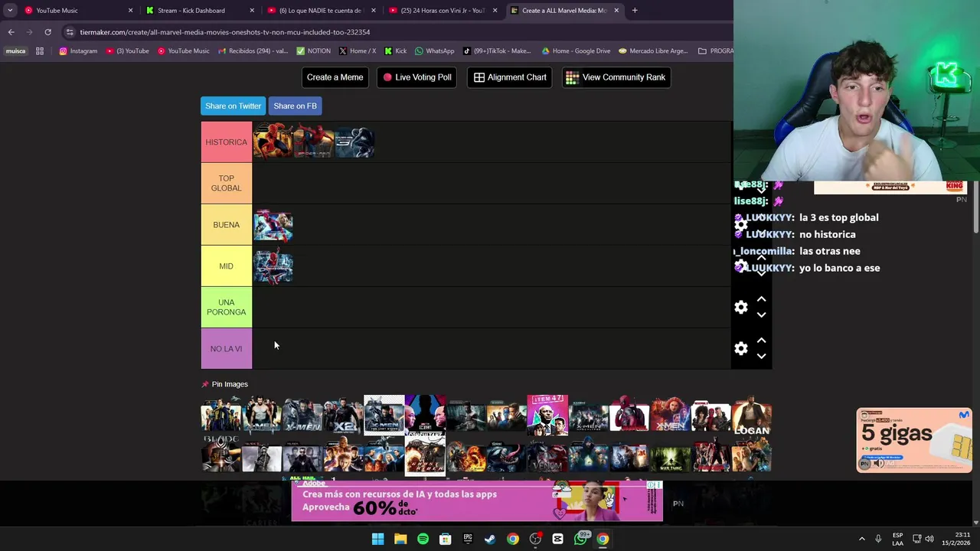The height and width of the screenshot is (551, 980).
Task: Share on FB
Action: pos(295,106)
